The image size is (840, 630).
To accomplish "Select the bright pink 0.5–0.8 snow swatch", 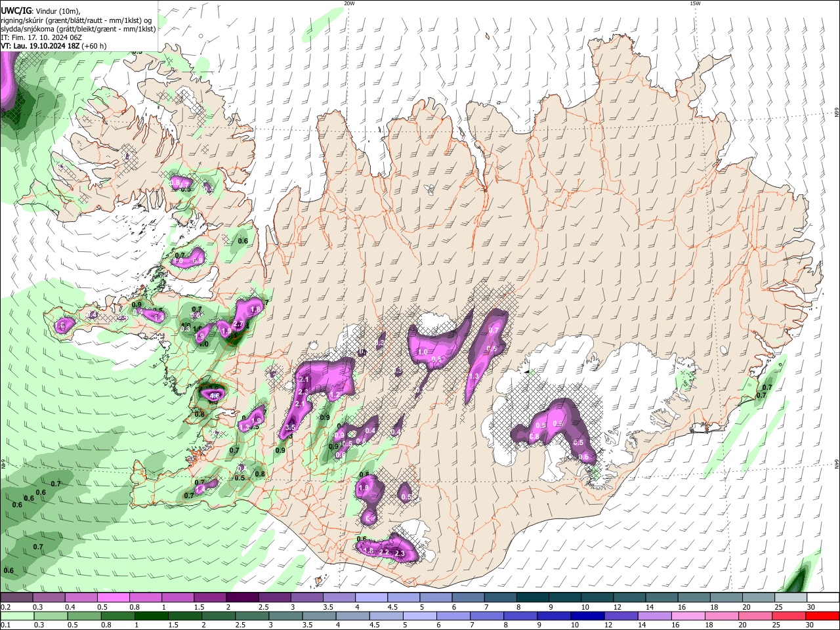I will [x=114, y=598].
